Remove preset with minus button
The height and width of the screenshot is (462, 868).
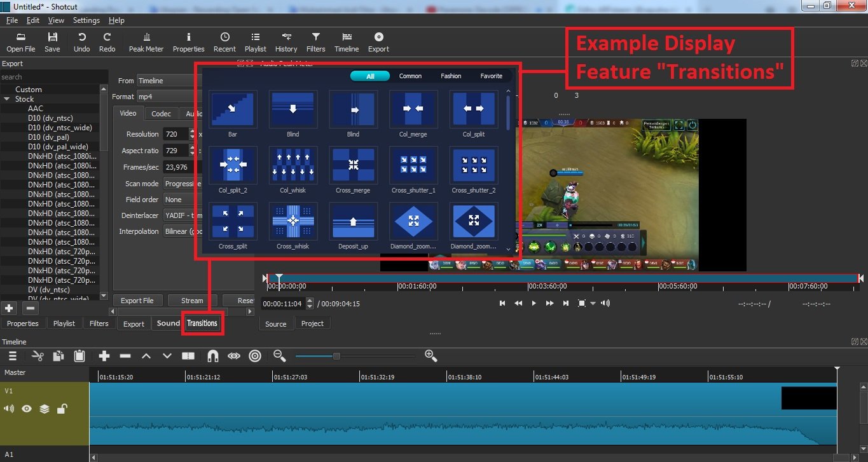(31, 308)
